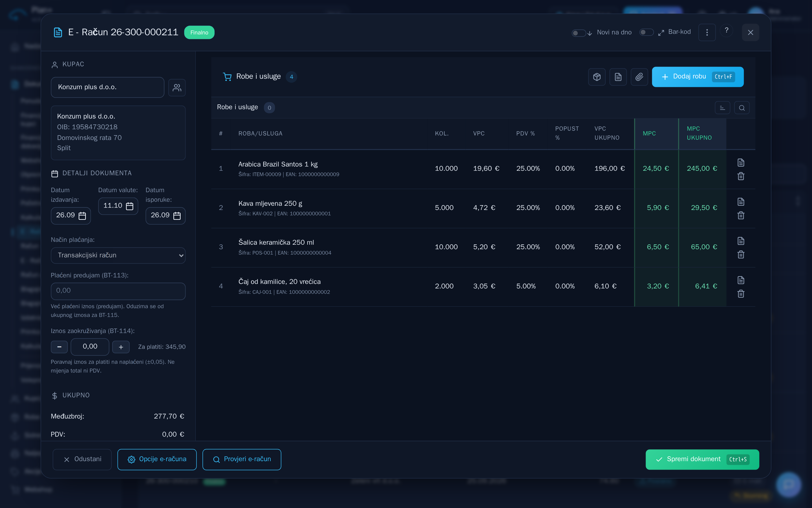Click the 52,00 € VPC ukupno cell
Viewport: 812px width, 508px height.
point(607,247)
